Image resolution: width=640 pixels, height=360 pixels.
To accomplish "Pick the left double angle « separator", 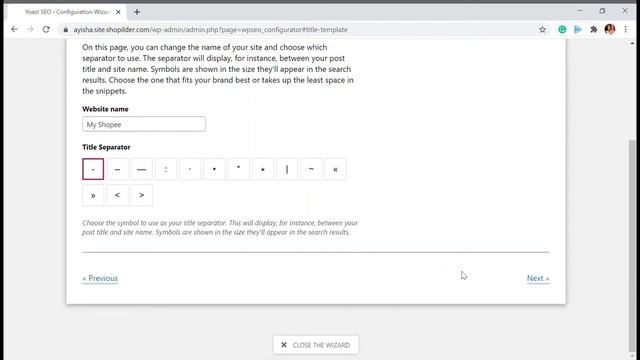I will (x=336, y=169).
